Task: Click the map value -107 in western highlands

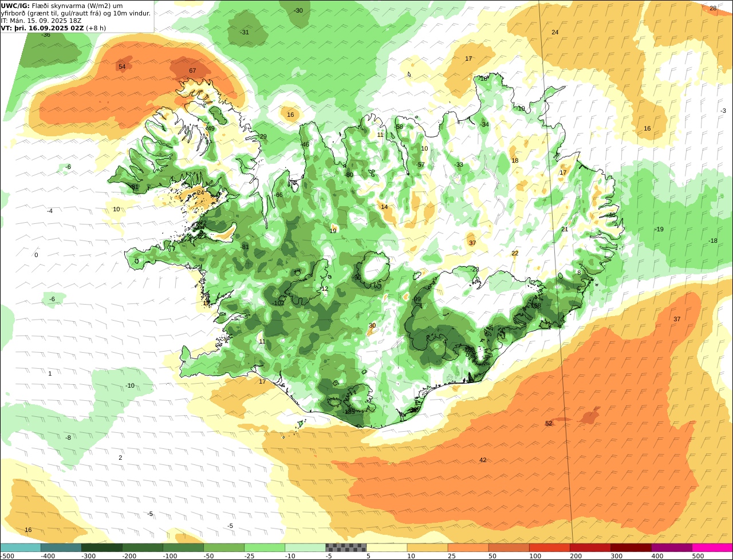Action: 278,303
